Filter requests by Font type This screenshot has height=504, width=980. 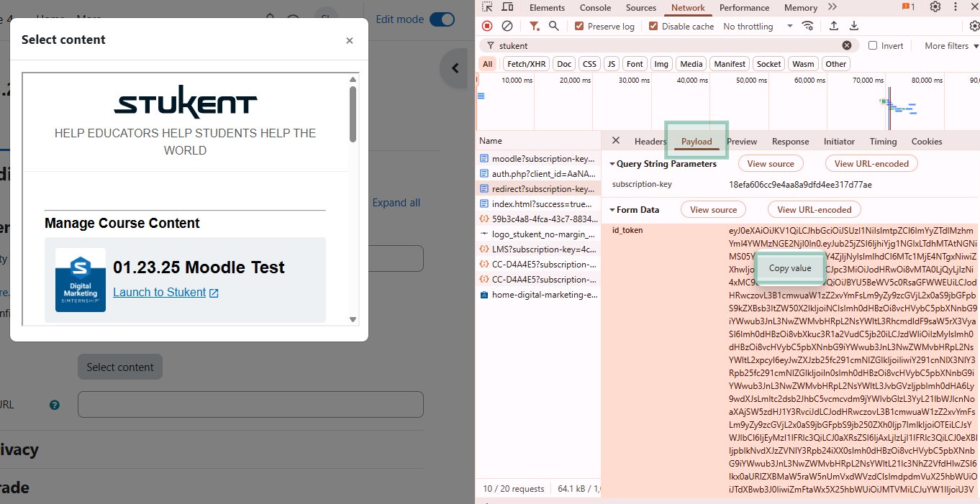pos(635,64)
